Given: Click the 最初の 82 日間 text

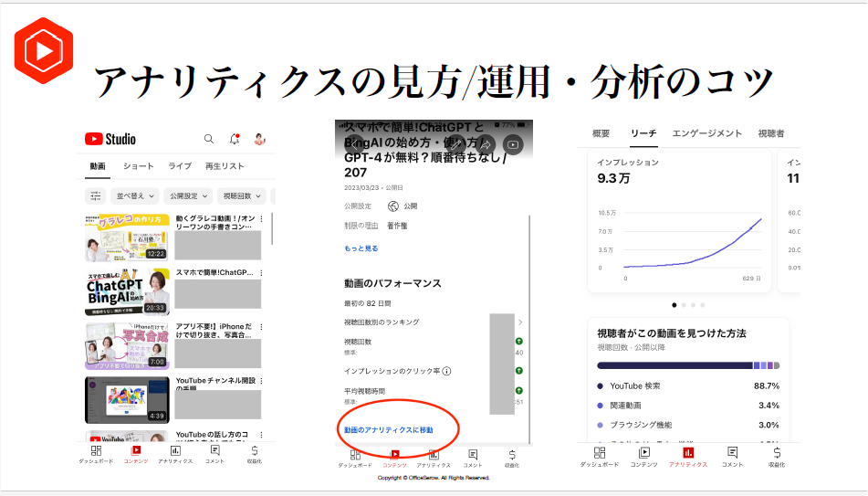Looking at the screenshot, I should tap(368, 303).
